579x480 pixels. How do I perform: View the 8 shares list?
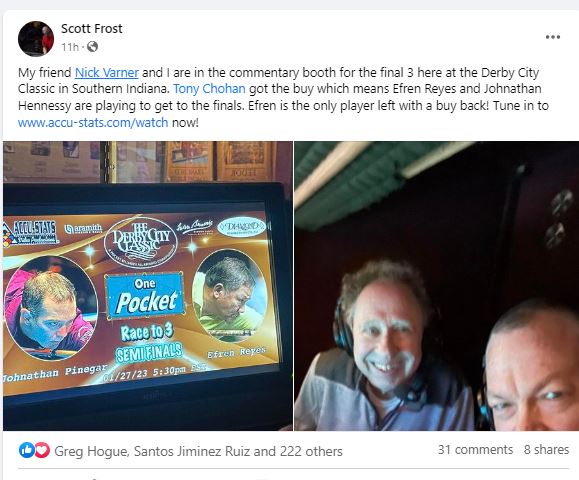click(547, 450)
